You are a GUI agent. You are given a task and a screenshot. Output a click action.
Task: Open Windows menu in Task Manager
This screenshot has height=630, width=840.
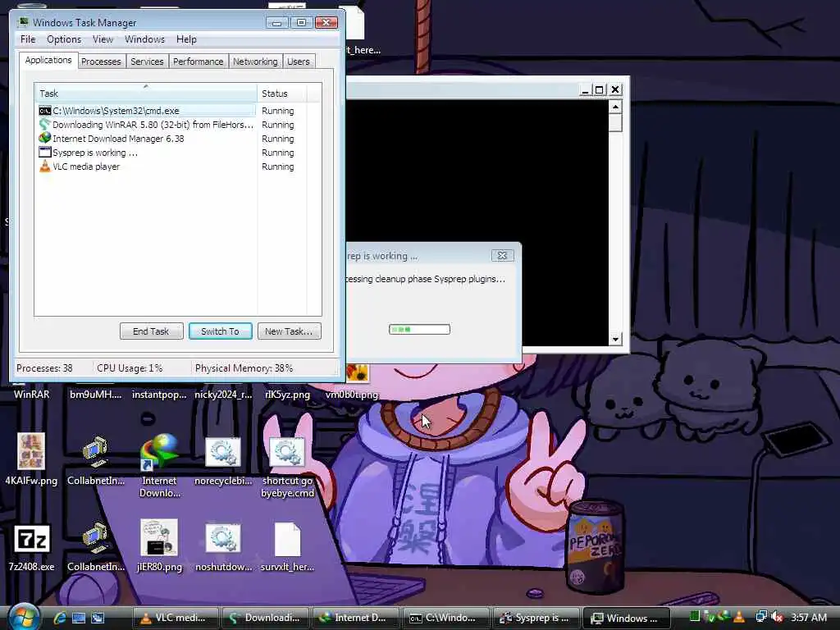144,39
